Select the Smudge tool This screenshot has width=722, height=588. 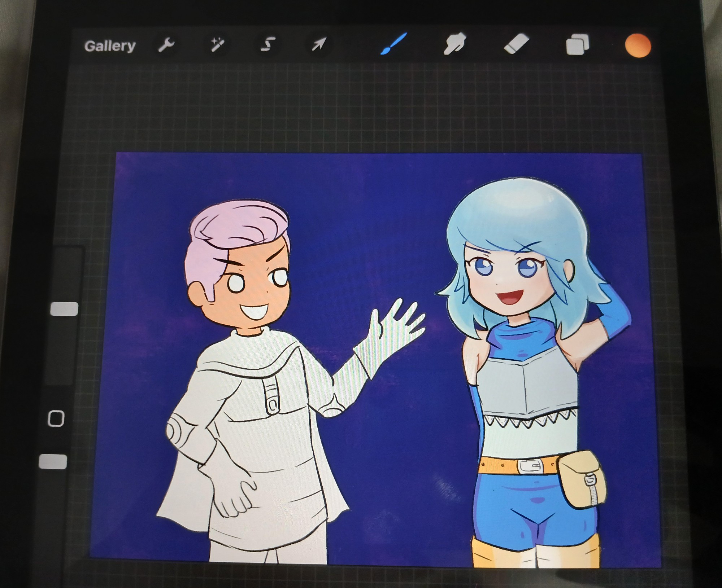click(x=454, y=44)
